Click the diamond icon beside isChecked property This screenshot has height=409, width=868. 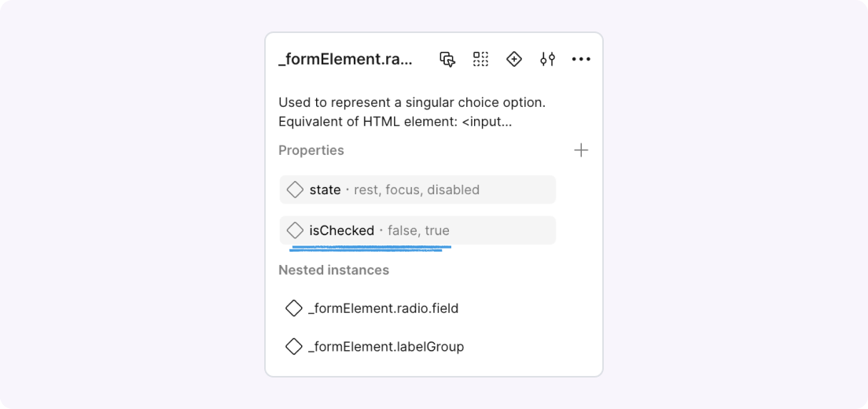[295, 230]
